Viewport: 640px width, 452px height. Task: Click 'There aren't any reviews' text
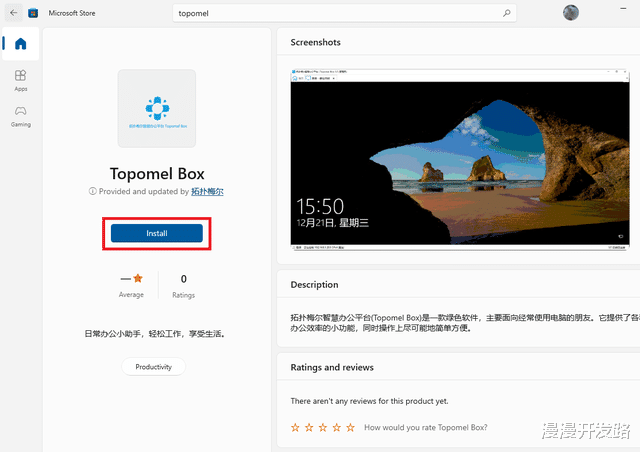pyautogui.click(x=369, y=401)
